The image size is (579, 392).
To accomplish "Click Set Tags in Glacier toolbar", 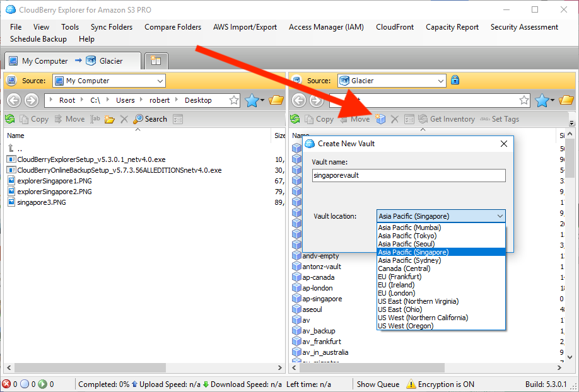I will [500, 119].
